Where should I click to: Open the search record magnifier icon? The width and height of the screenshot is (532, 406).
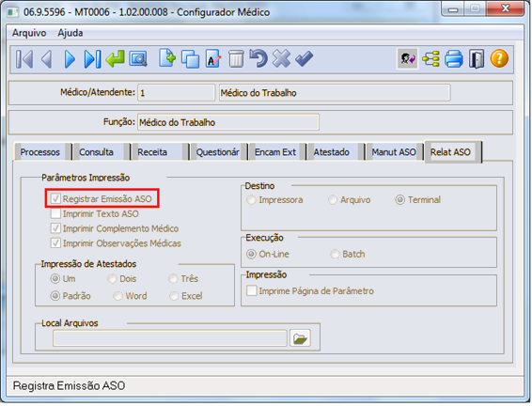coord(138,59)
